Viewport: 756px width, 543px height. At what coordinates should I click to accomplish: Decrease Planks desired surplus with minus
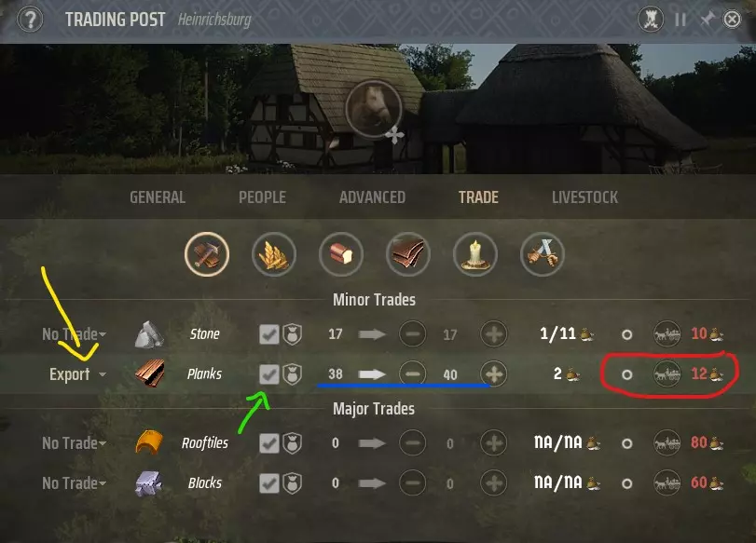(413, 373)
